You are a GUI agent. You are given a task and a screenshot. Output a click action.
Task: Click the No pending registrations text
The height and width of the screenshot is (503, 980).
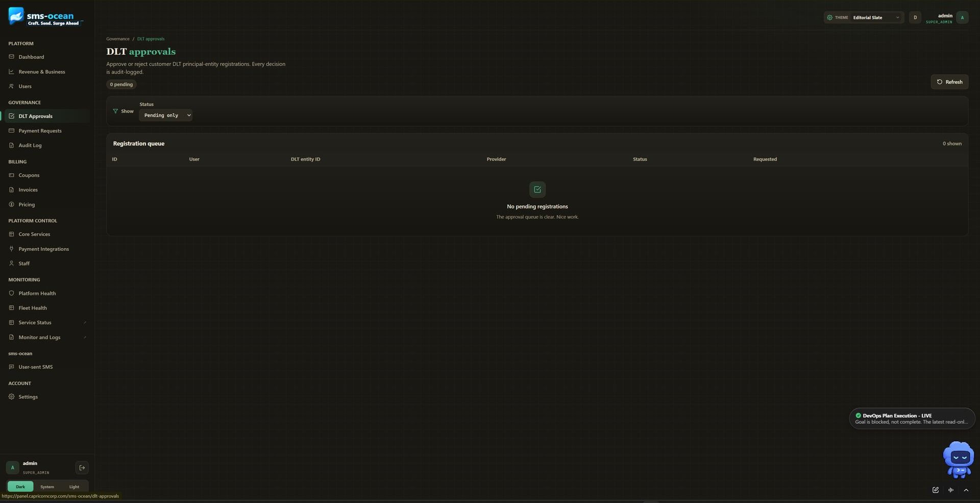click(537, 206)
